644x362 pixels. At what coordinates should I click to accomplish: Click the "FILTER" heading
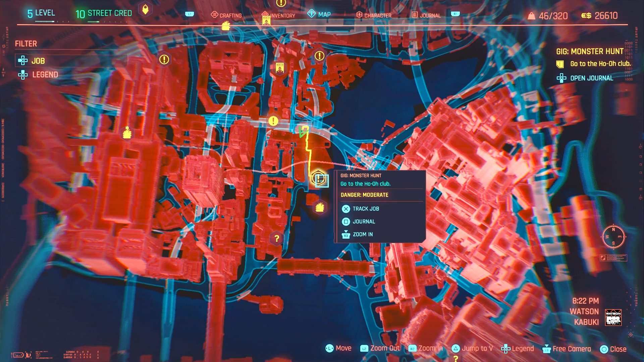click(26, 44)
